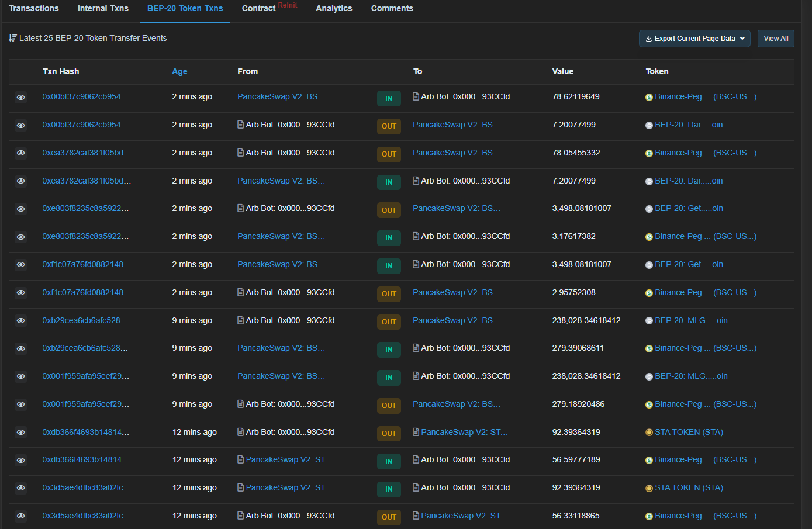Click eye icon beside 3.17617382 transfer

point(20,237)
